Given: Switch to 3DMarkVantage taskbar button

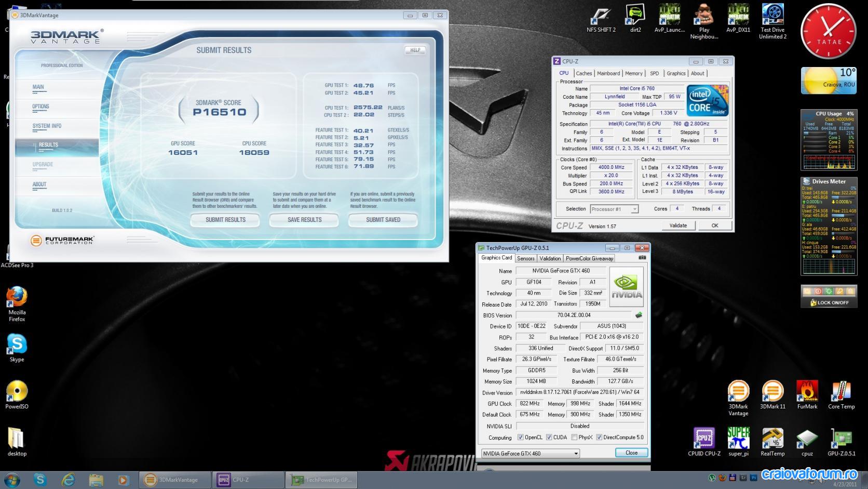Looking at the screenshot, I should pos(175,480).
